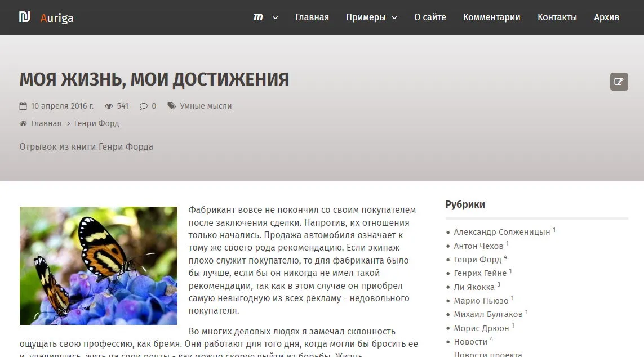Open the Антон Чехов category
Viewport: 644px width, 357px height.
478,246
